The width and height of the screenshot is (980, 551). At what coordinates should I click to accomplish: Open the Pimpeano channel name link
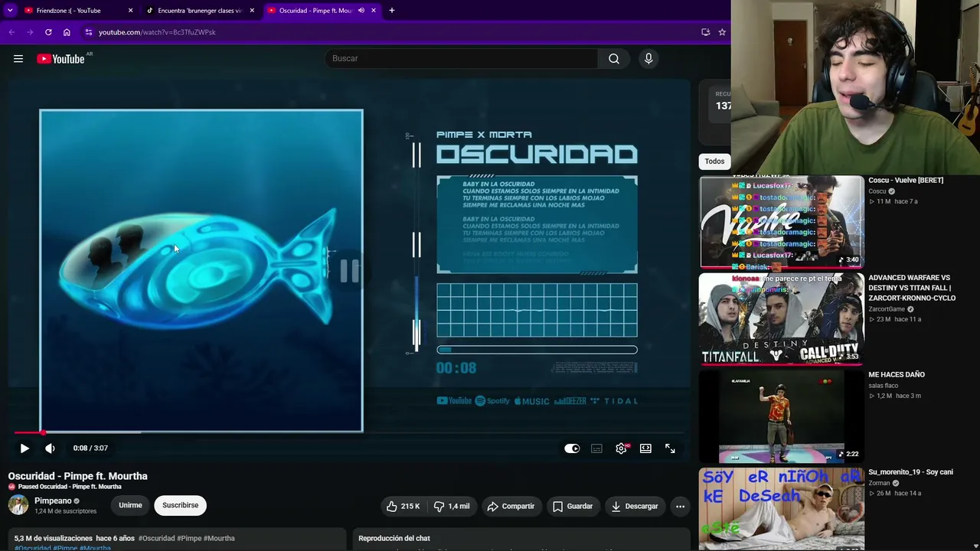(53, 500)
